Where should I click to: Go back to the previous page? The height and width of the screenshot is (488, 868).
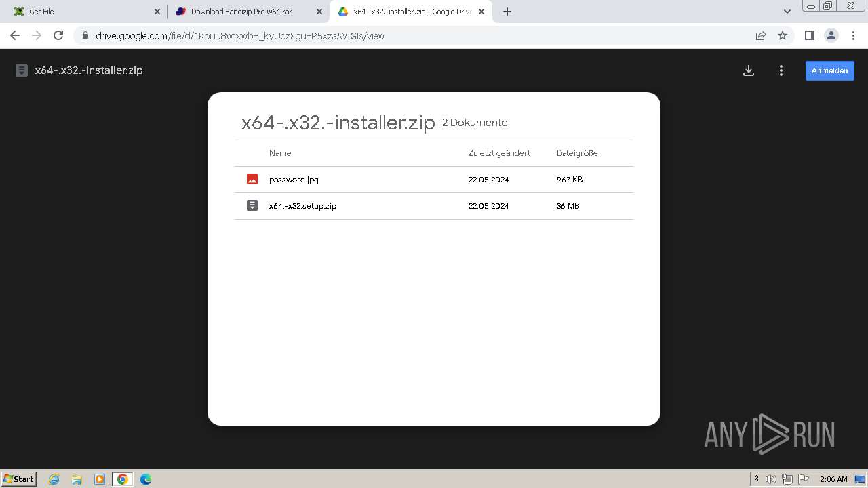(15, 35)
